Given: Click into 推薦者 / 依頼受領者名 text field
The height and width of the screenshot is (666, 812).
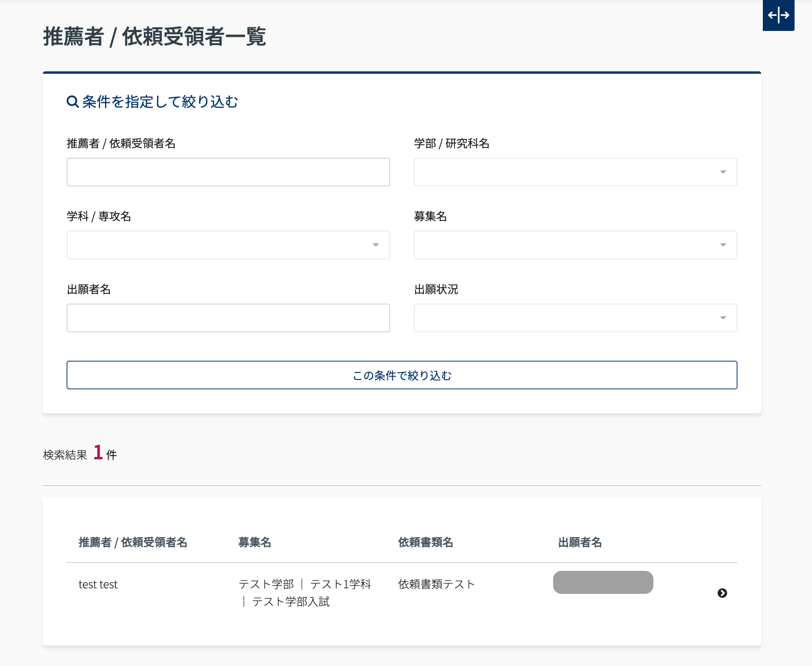Looking at the screenshot, I should pyautogui.click(x=228, y=172).
